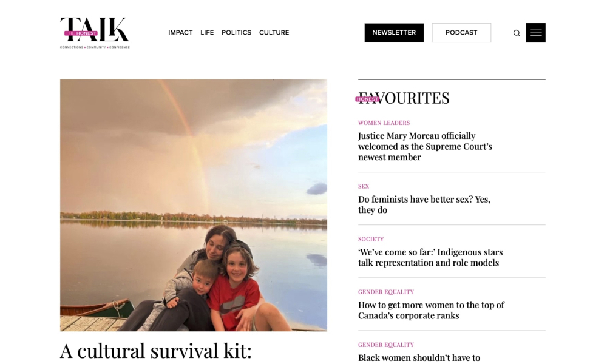Open article on women in Canada's corporate ranks
The image size is (607, 364).
pos(431,310)
